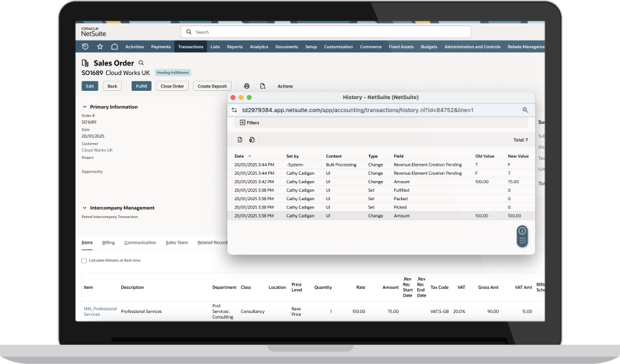Open the Actions menu

point(285,86)
